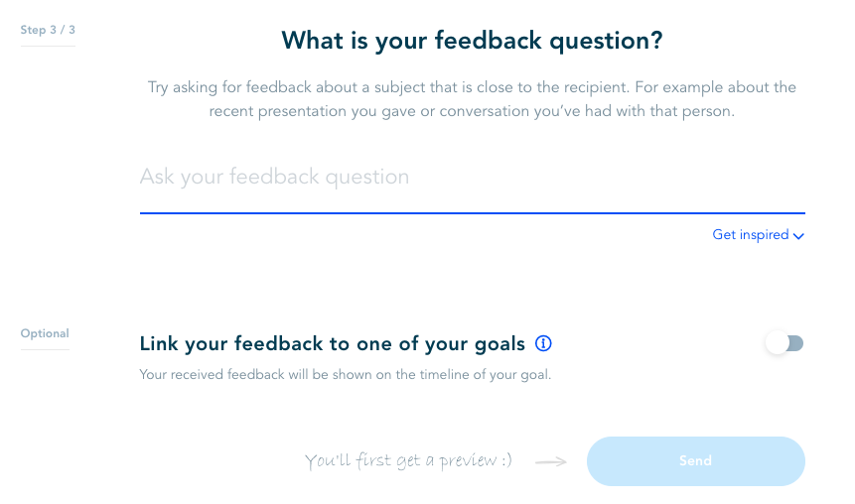The width and height of the screenshot is (855, 504).
Task: Click the chevron next to Get inspired
Action: pos(798,236)
